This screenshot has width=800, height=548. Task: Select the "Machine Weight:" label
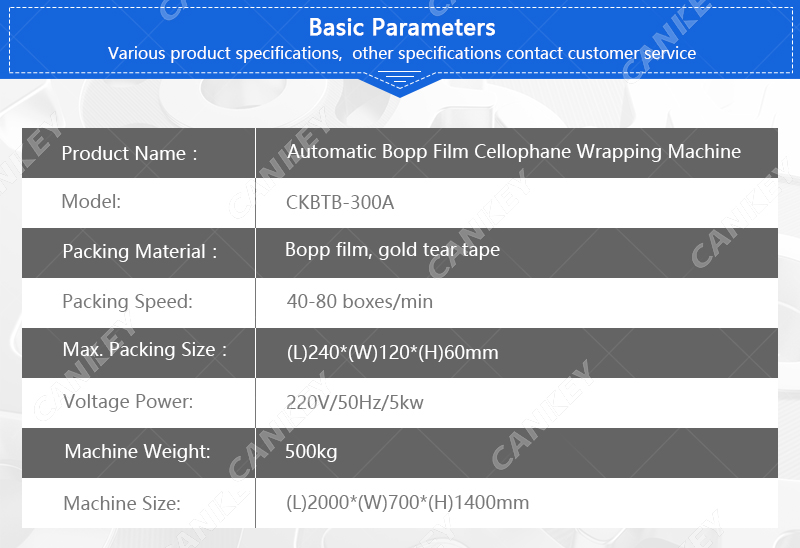point(137,452)
